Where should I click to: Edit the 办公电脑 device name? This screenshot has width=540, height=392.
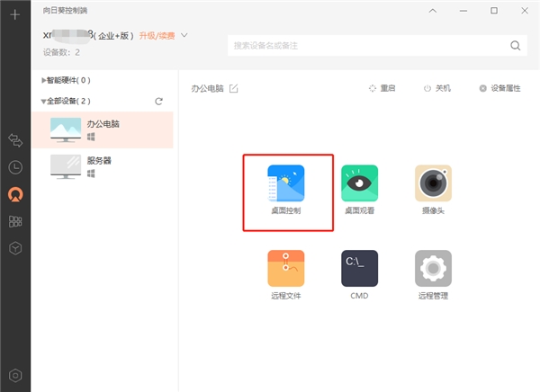click(234, 88)
